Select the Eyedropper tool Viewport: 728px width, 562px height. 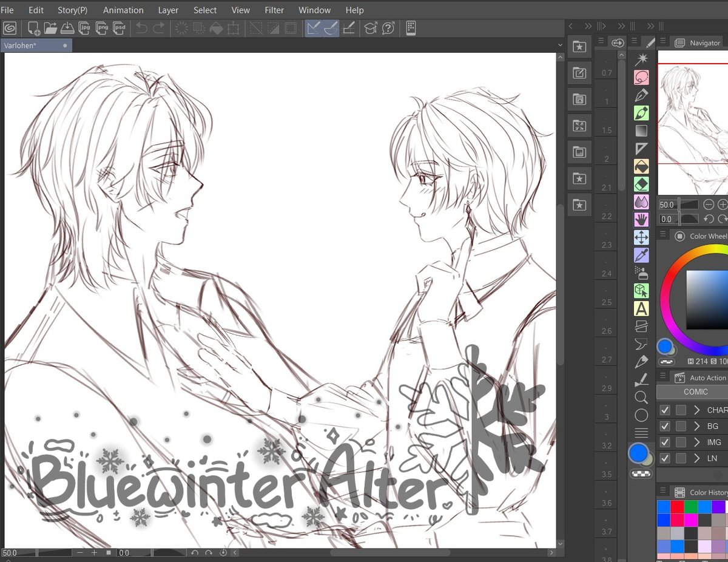click(641, 255)
